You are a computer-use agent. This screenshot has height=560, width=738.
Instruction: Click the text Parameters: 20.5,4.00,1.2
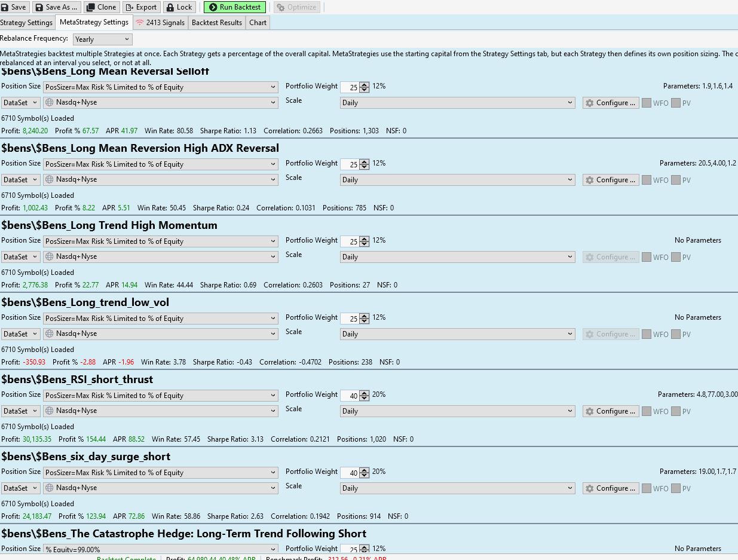pos(698,163)
